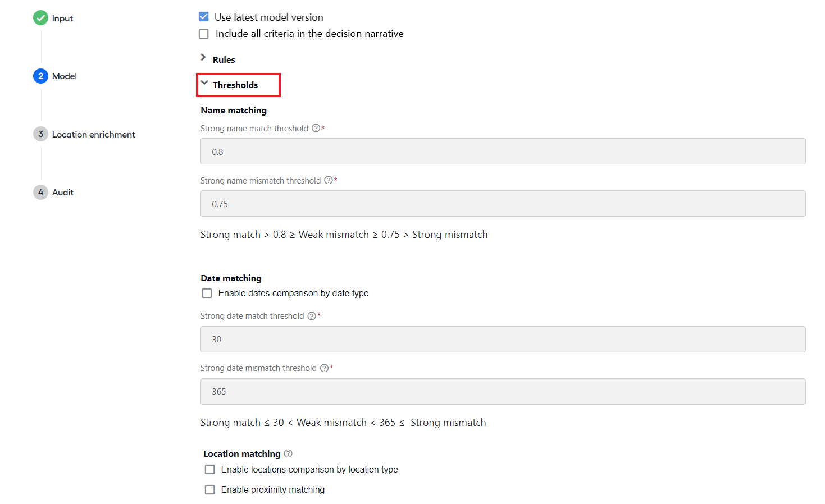The image size is (825, 504).
Task: Show help for Strong date mismatch threshold
Action: click(325, 368)
